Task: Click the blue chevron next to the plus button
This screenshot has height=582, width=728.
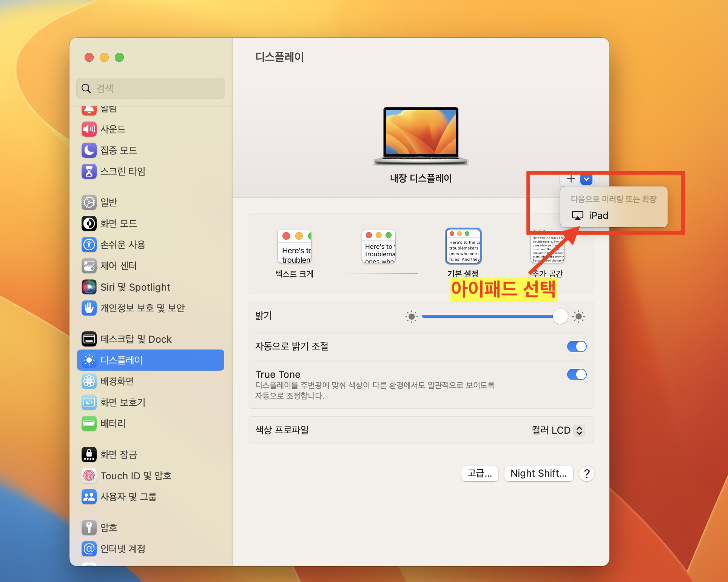Action: point(586,179)
